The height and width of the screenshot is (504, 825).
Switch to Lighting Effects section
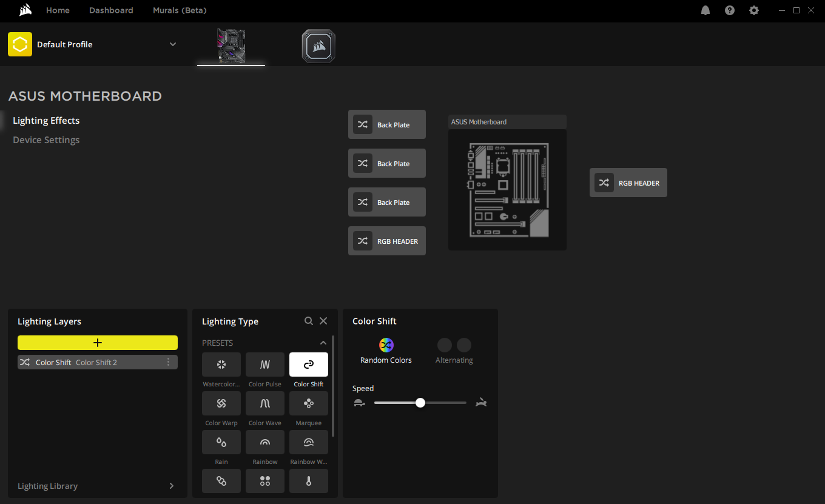(x=46, y=121)
